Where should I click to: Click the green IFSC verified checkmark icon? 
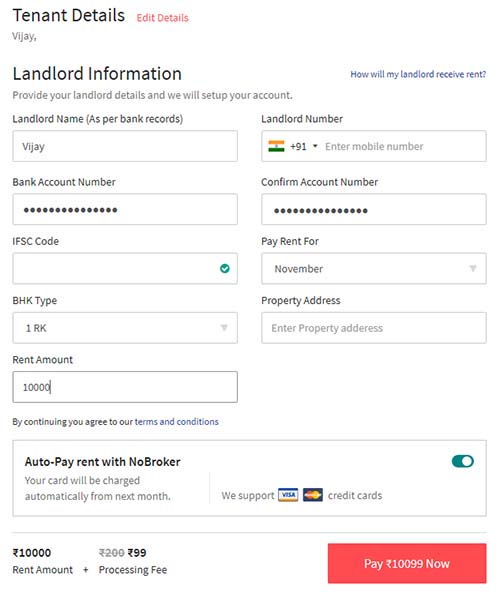(x=225, y=268)
